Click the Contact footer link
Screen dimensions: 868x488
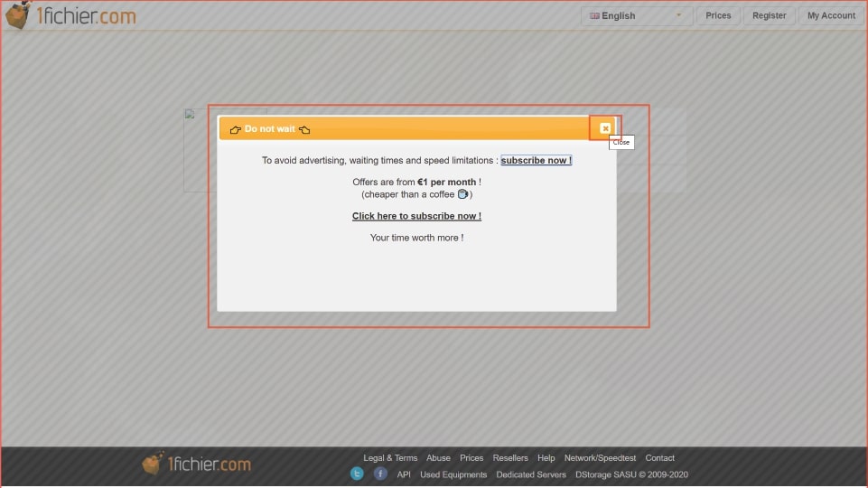659,458
